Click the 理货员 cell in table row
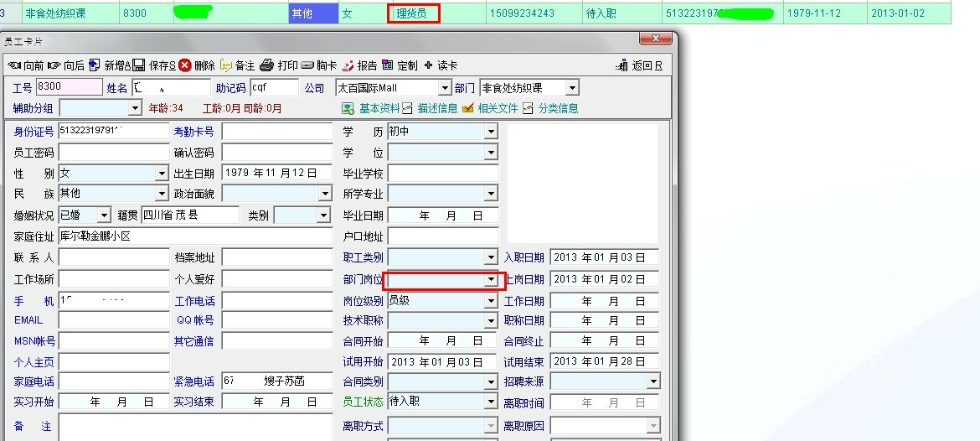The width and height of the screenshot is (980, 441). click(413, 13)
